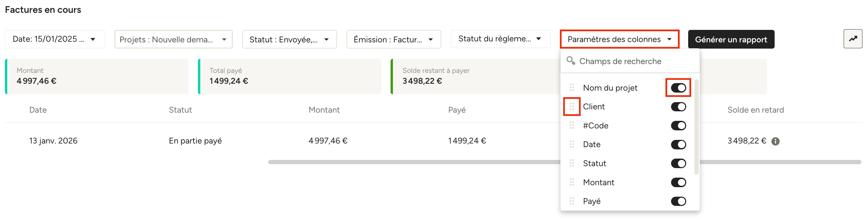
Task: Click the Champs de recherche input field
Action: click(x=634, y=61)
